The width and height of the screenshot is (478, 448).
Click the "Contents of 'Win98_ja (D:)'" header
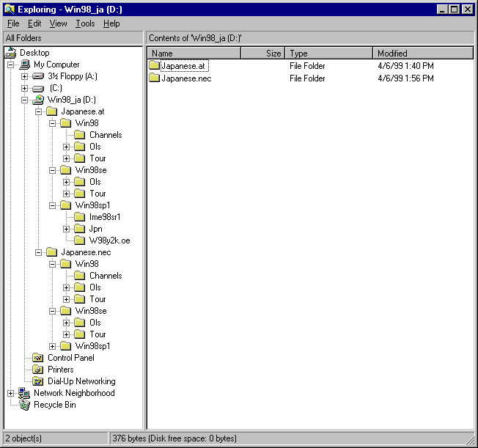[x=310, y=38]
